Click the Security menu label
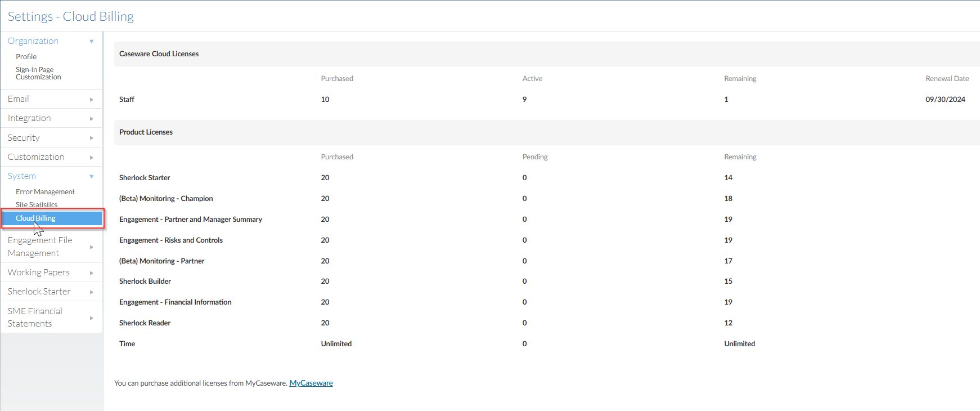Image resolution: width=980 pixels, height=411 pixels. [24, 138]
